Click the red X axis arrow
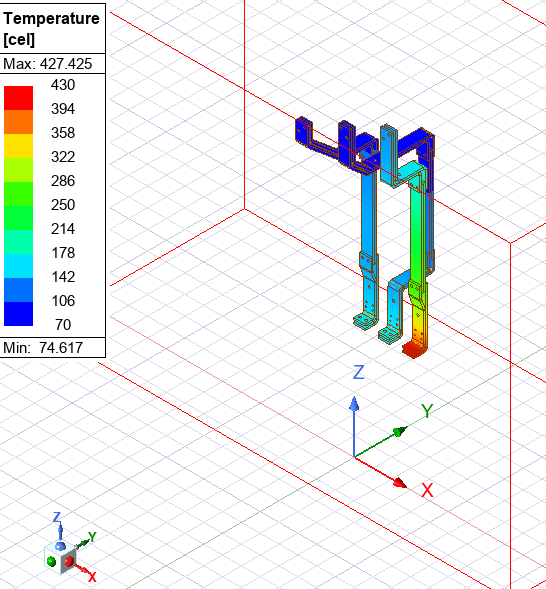 381,473
